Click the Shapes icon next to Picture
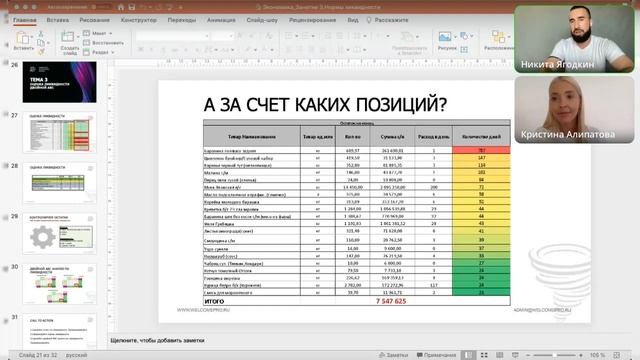 pos(464,36)
